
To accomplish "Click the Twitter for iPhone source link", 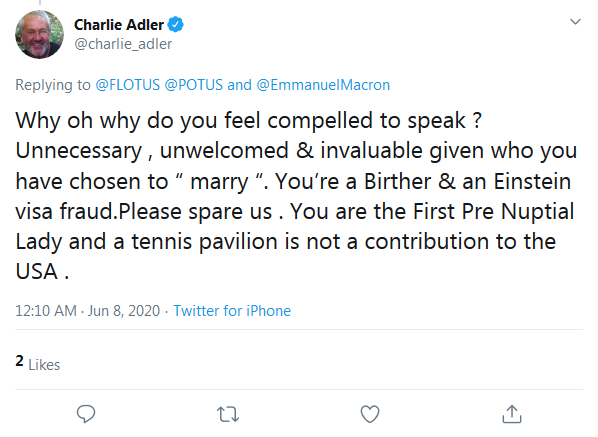I will pyautogui.click(x=232, y=311).
